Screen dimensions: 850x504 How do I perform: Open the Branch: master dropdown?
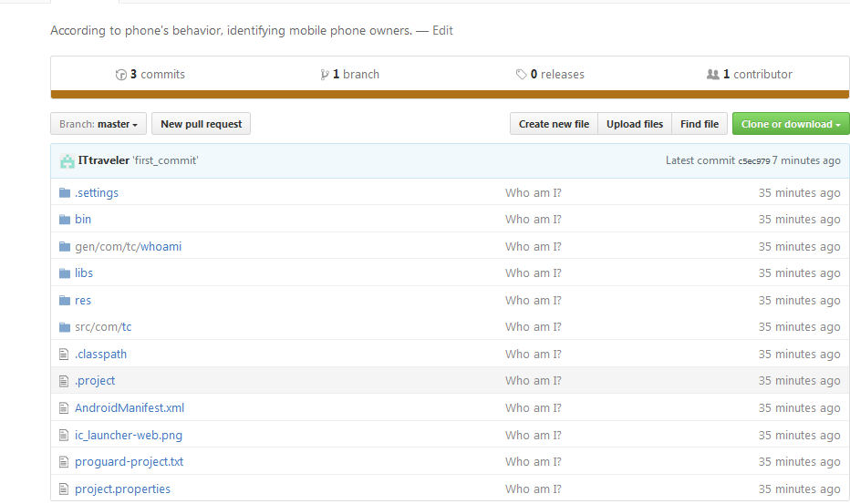click(98, 124)
